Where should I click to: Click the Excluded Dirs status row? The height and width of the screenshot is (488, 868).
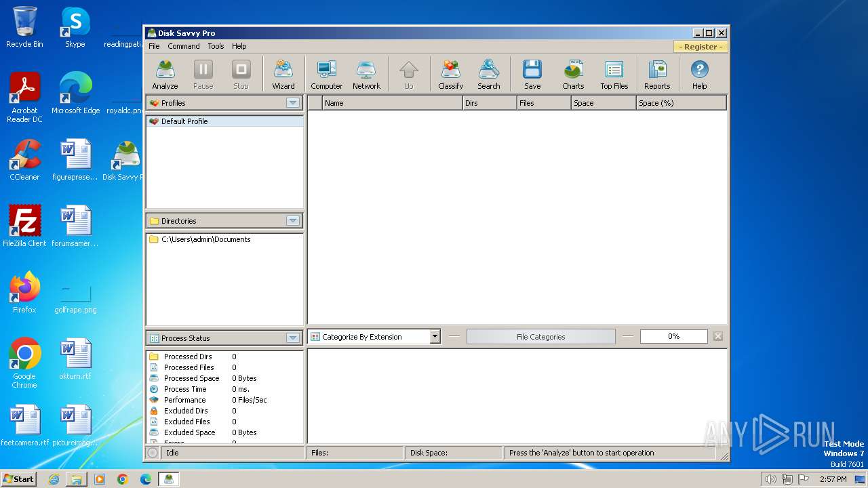(224, 411)
